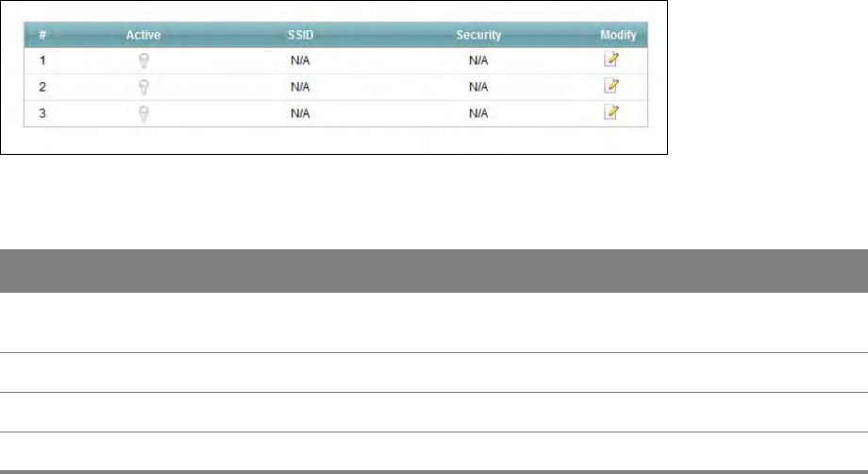Click the SSID column header

pyautogui.click(x=300, y=35)
